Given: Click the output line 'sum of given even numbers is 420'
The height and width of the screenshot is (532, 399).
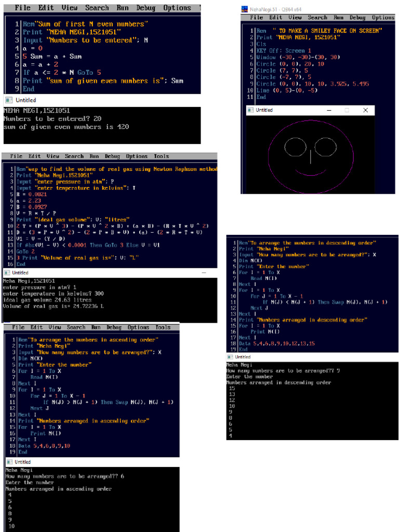Looking at the screenshot, I should coord(66,127).
